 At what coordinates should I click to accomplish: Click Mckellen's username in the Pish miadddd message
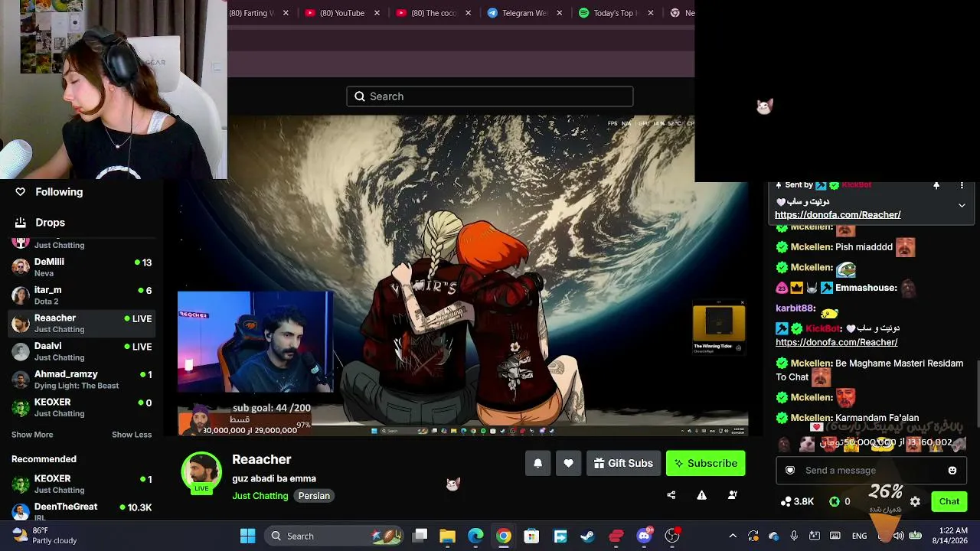[x=812, y=247]
